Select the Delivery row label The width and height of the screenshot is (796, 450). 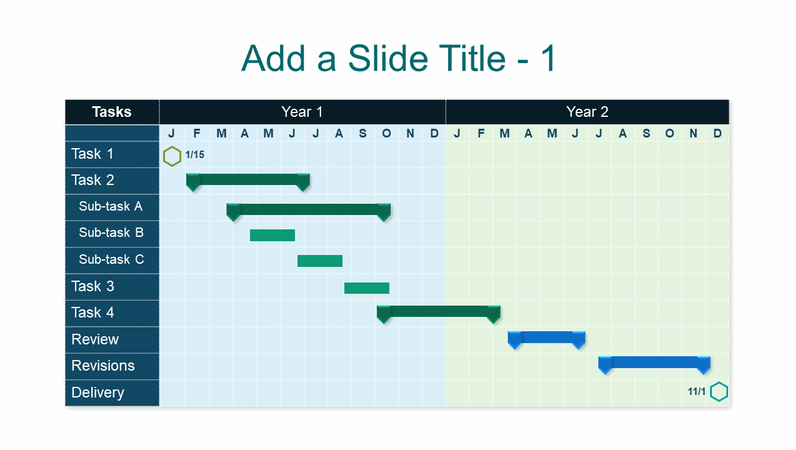[98, 392]
